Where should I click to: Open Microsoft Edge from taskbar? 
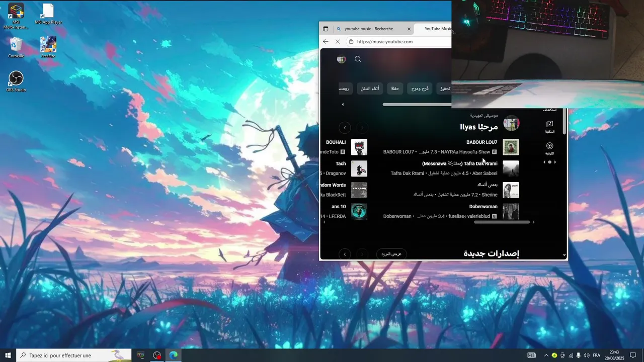point(174,355)
